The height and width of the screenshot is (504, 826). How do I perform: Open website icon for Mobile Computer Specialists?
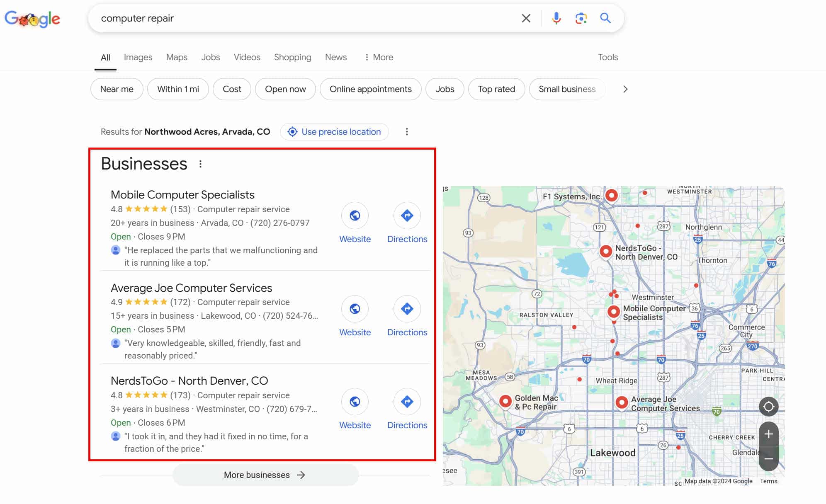tap(355, 216)
